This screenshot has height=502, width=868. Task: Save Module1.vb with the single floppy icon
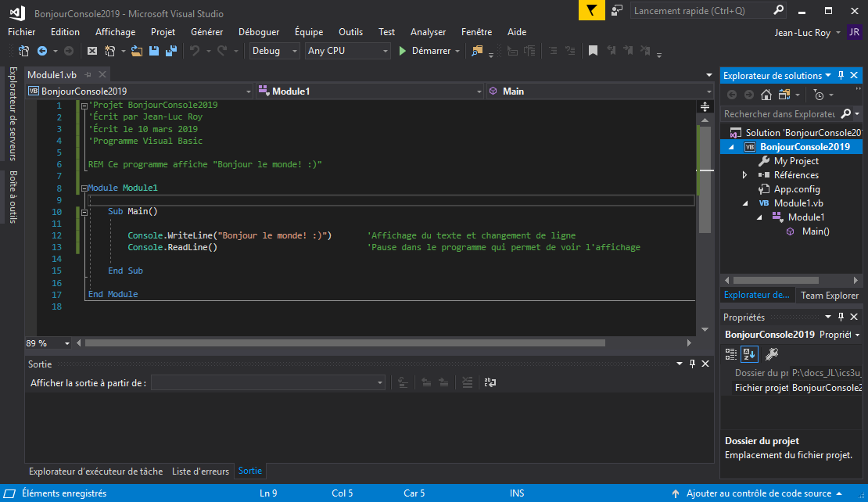click(154, 51)
